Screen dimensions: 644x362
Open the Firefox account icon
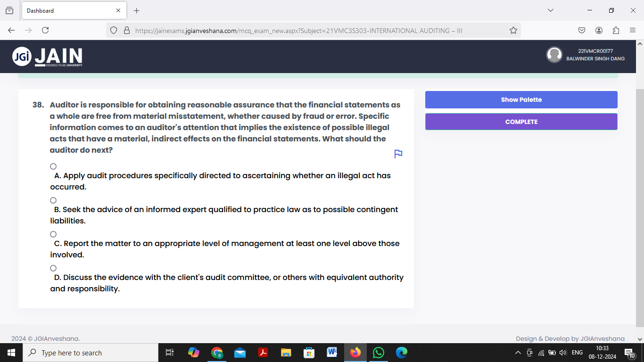click(599, 30)
